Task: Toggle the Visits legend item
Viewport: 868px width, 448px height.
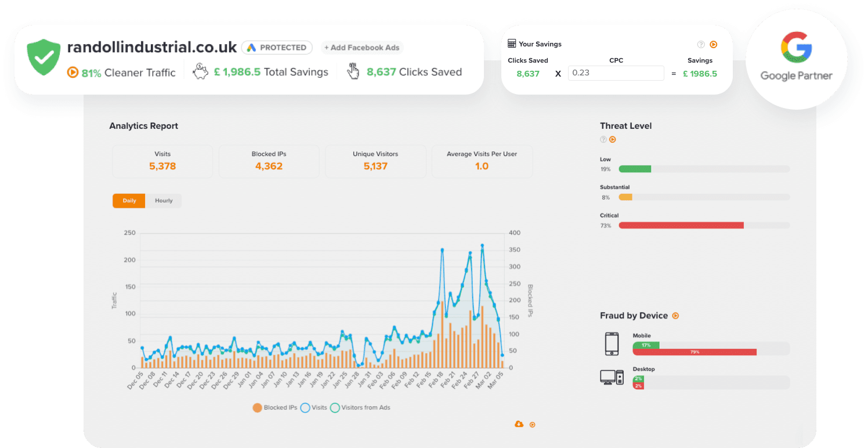Action: coord(314,407)
